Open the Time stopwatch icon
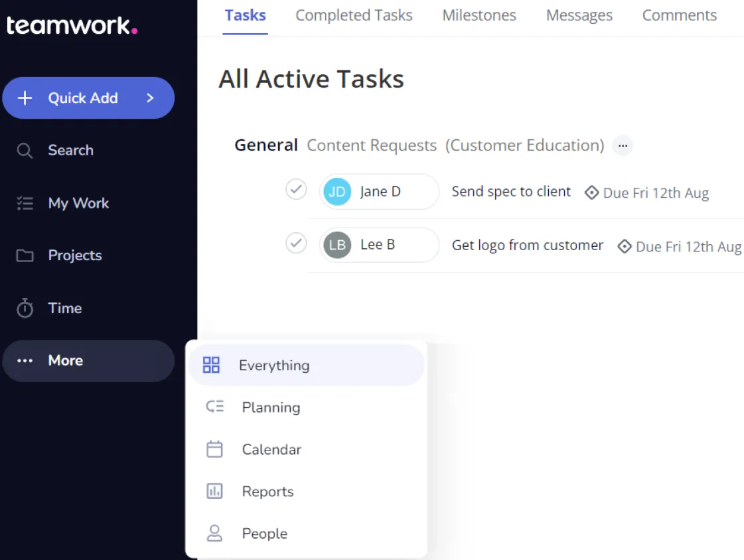 coord(25,308)
